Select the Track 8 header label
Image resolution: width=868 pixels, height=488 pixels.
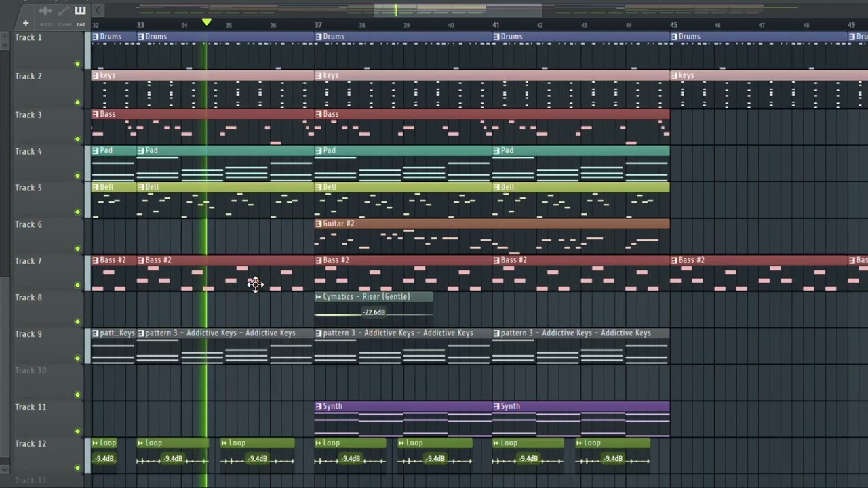28,298
